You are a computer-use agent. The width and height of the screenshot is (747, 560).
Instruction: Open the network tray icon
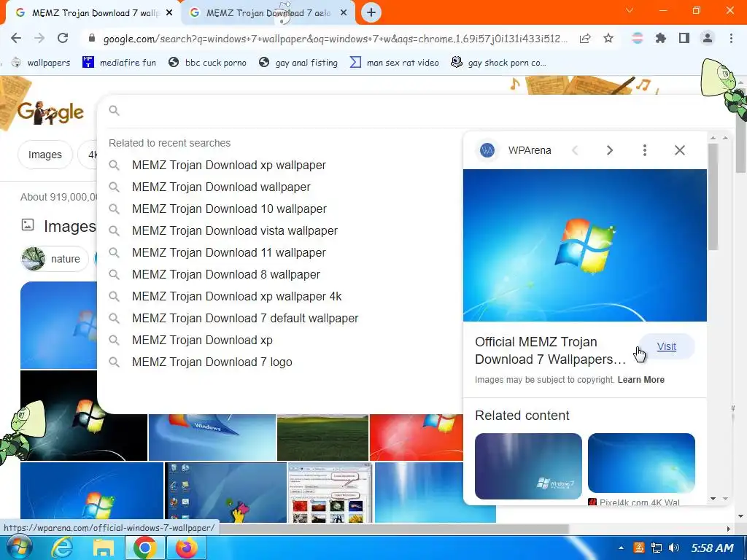click(657, 548)
